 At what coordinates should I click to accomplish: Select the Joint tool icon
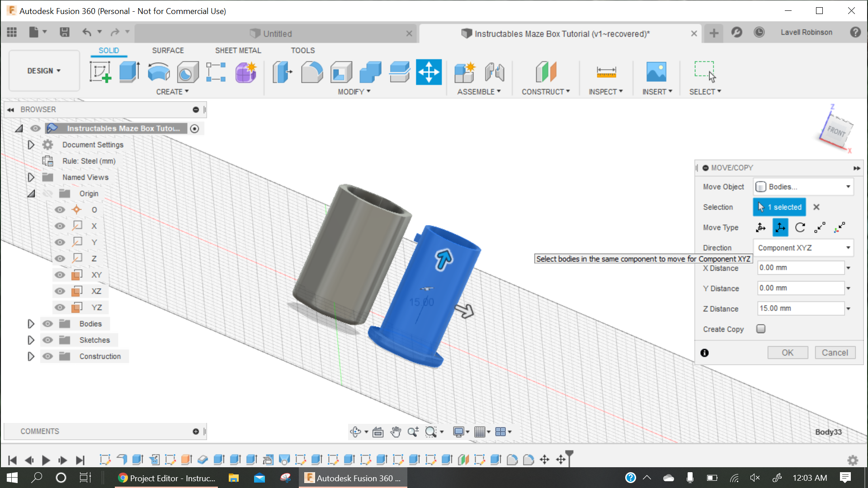[x=495, y=72]
